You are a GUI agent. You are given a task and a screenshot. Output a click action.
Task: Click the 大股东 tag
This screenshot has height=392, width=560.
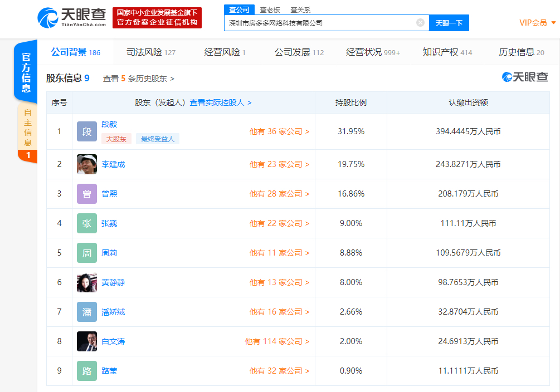tap(116, 139)
